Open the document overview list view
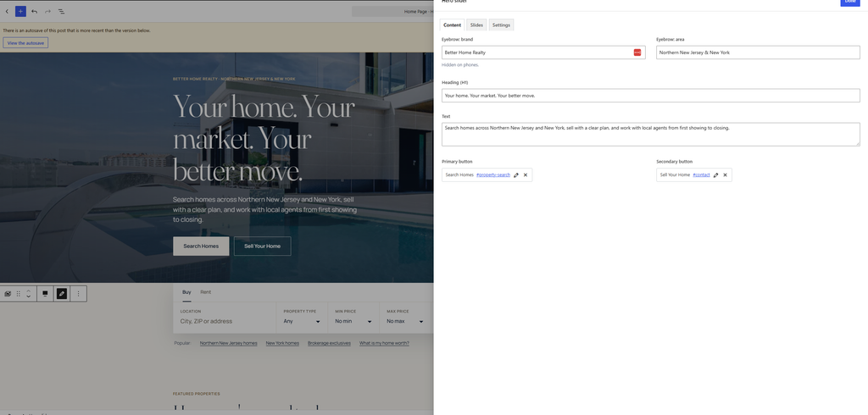The image size is (868, 415). tap(61, 11)
